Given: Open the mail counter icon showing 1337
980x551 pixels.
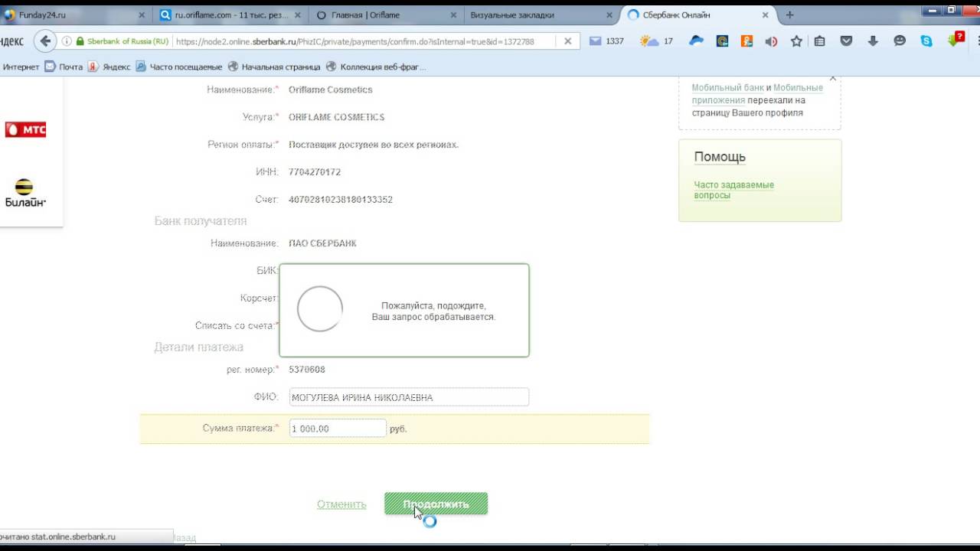Looking at the screenshot, I should 606,41.
